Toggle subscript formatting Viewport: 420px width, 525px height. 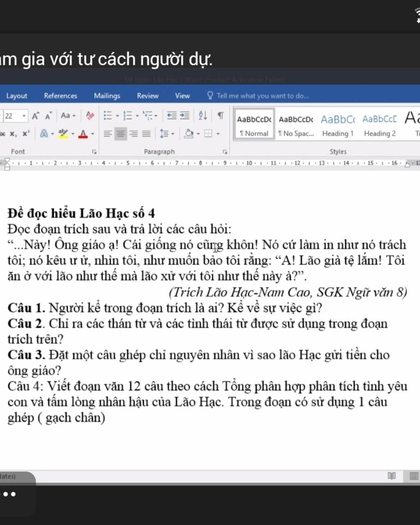point(14,134)
